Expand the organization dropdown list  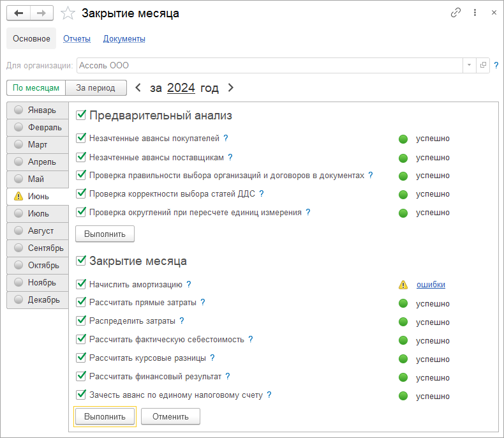469,65
